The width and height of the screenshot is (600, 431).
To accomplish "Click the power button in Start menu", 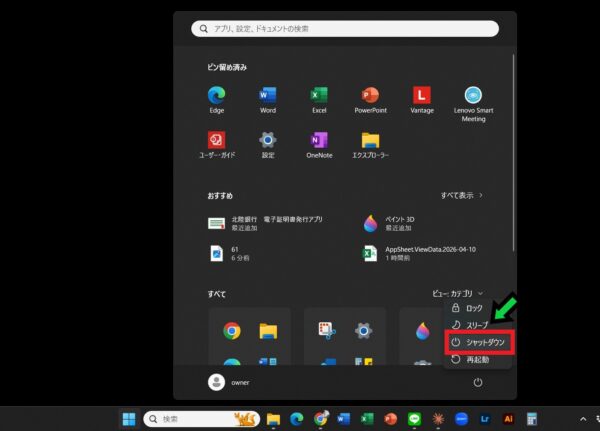I will click(x=478, y=382).
